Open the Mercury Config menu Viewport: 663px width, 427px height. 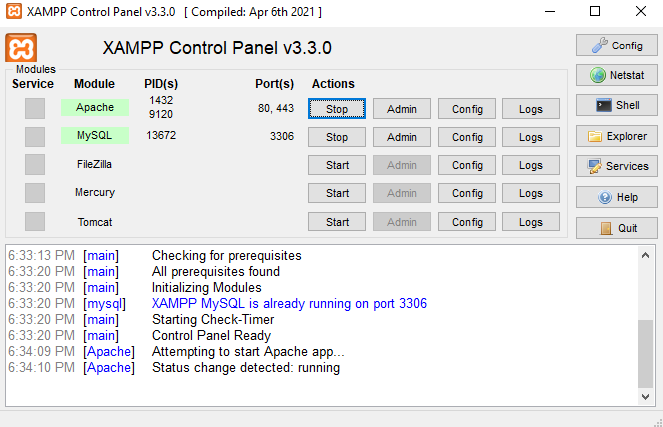[467, 193]
